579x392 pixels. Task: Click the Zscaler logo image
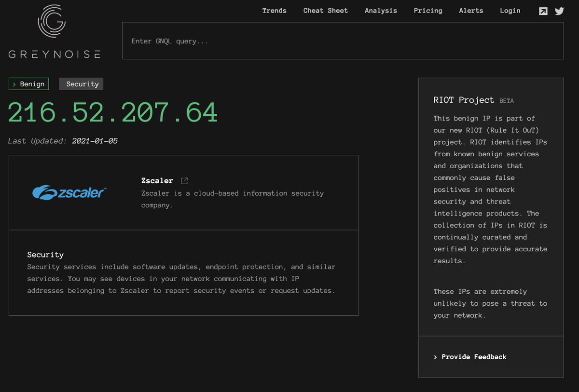pos(70,192)
